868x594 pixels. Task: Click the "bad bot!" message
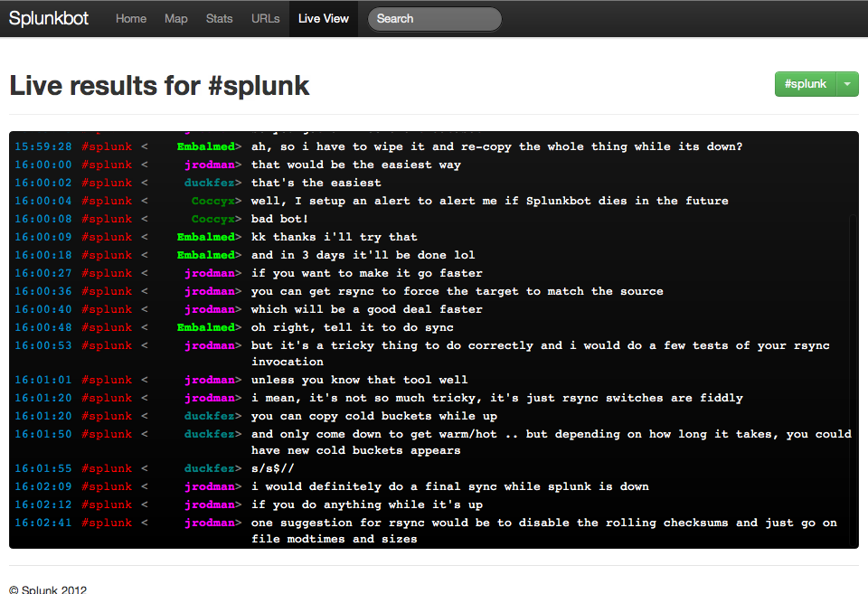pyautogui.click(x=279, y=219)
